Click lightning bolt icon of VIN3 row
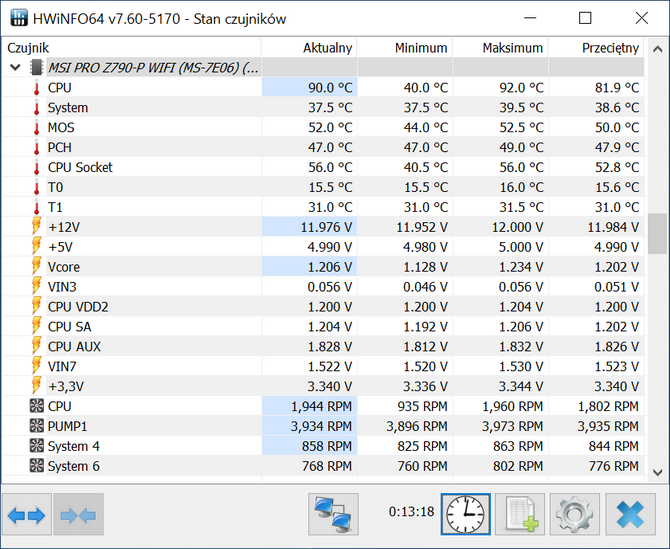 [x=37, y=287]
